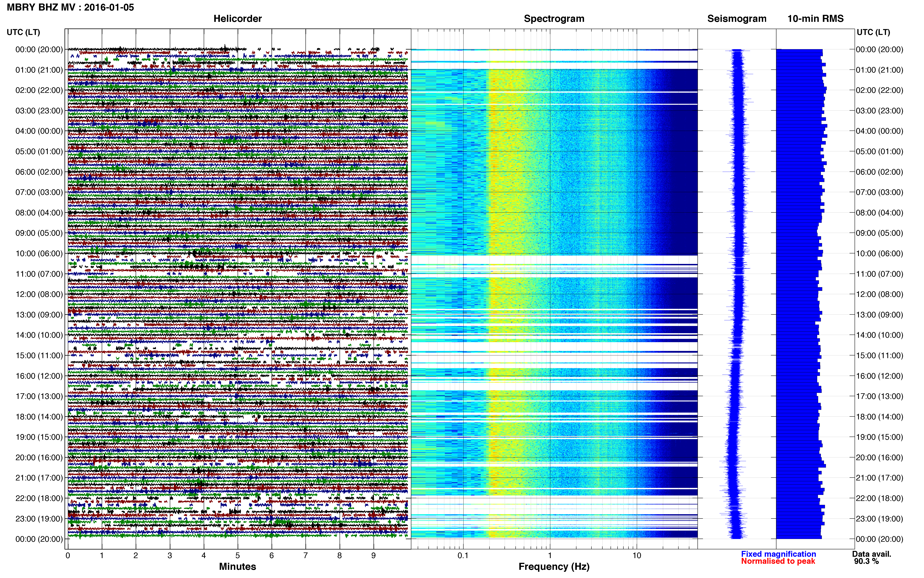Click right axis label '07:00 (03:00)'
Screen dimensions: 924x578
point(879,192)
